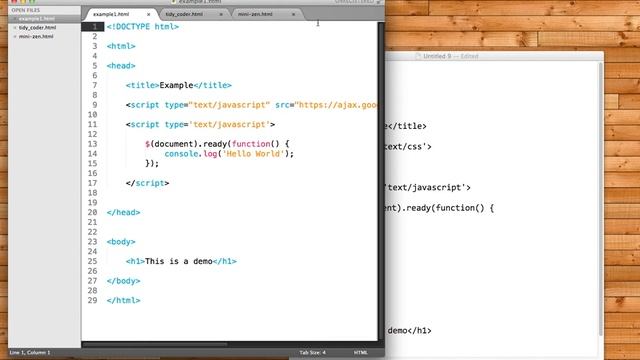Open mini-zen.html in the sidebar
640x360 pixels.
coord(36,37)
